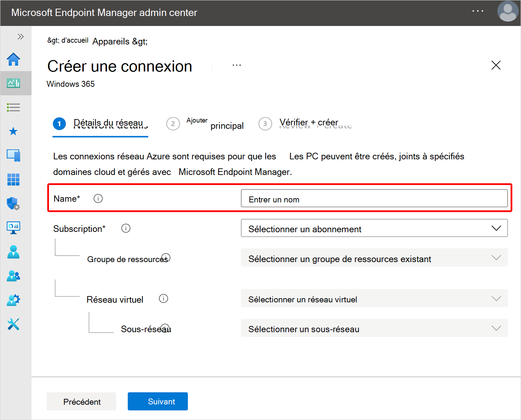Screen dimensions: 521x420
Task: Open the All services list icon
Action: (x=14, y=107)
